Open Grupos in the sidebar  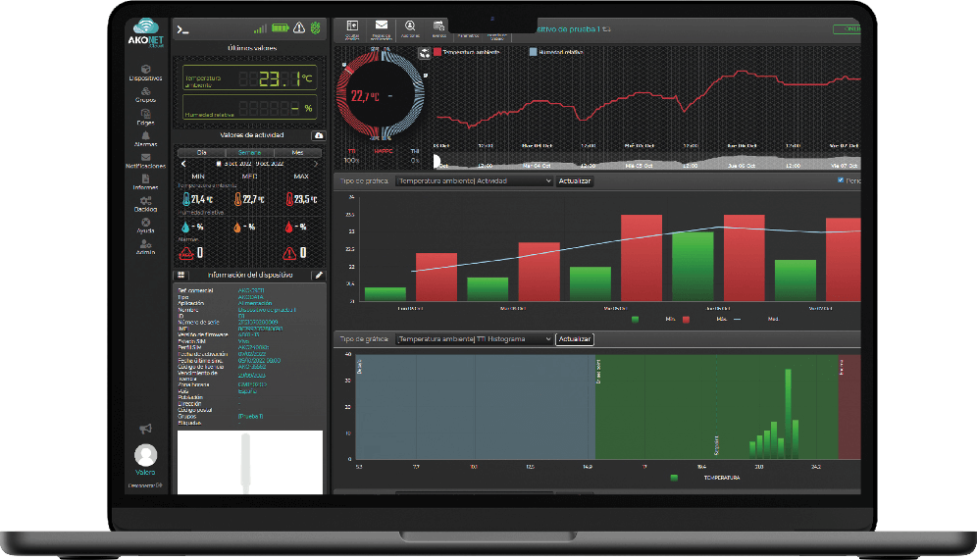point(146,95)
